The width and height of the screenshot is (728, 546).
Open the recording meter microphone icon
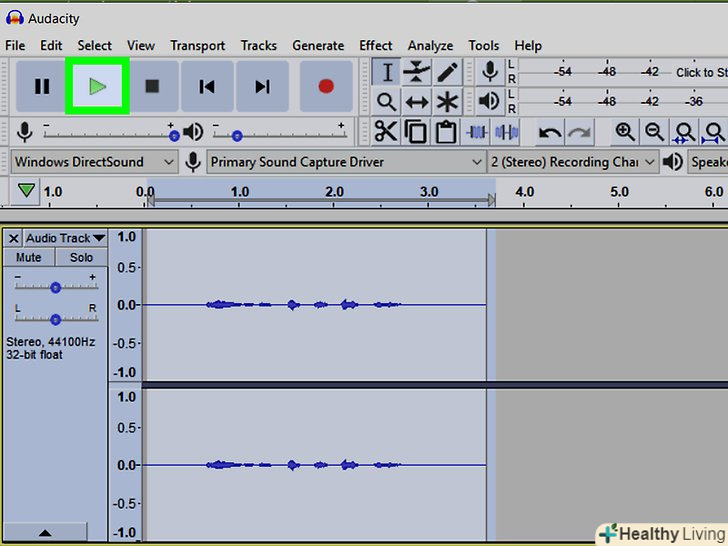(x=490, y=72)
